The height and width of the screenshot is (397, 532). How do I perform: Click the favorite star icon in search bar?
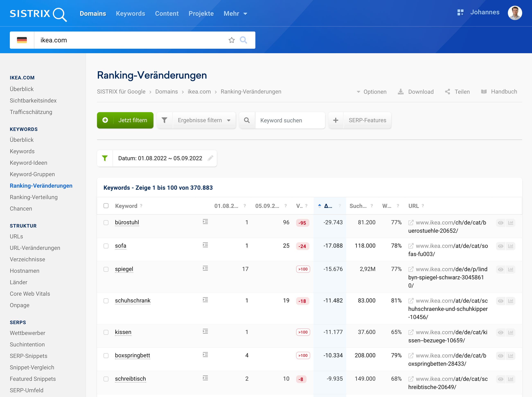coord(231,40)
